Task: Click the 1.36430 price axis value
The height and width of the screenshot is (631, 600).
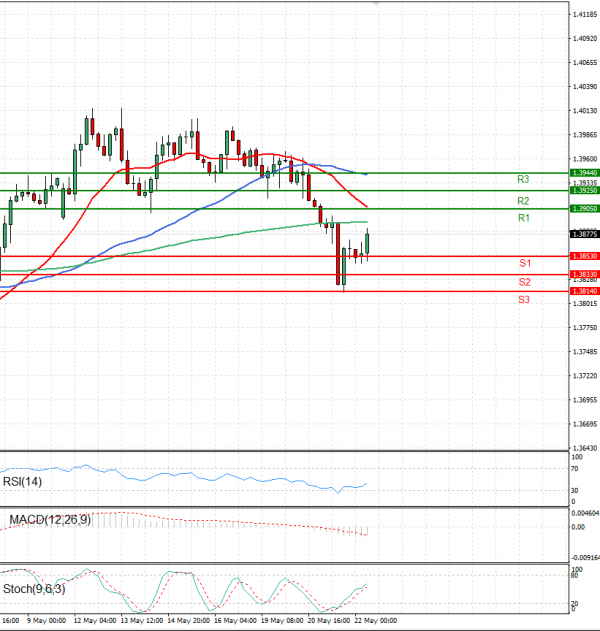Action: click(585, 448)
